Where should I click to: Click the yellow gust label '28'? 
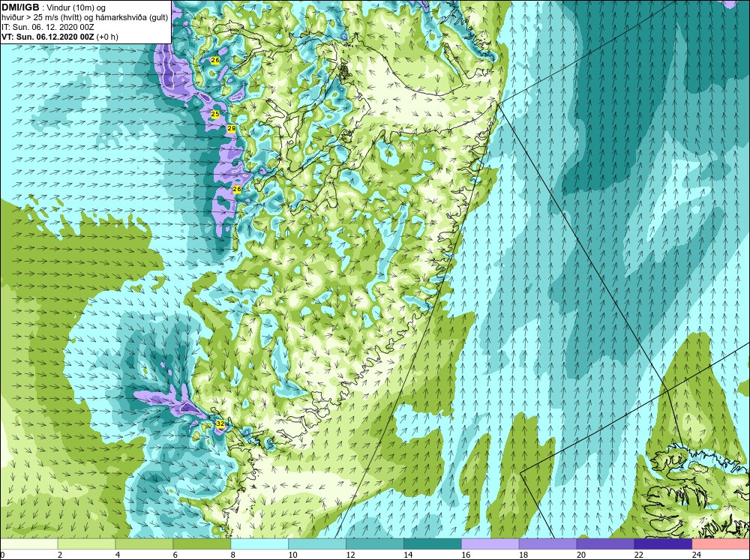[232, 129]
